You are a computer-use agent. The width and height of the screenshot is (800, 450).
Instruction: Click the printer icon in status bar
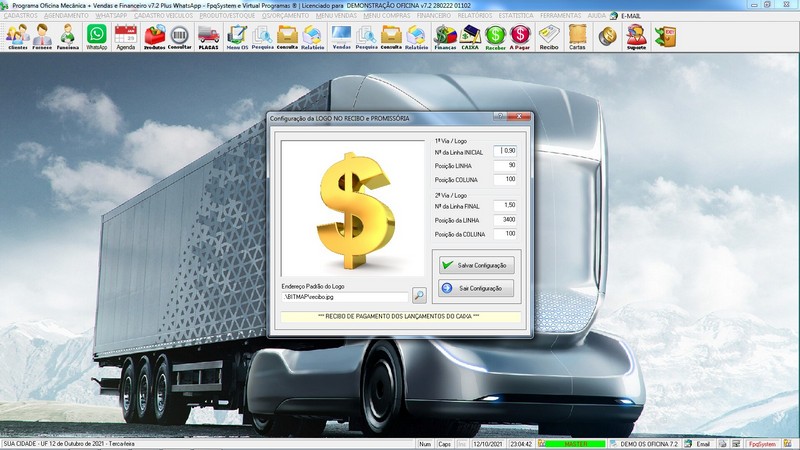722,444
